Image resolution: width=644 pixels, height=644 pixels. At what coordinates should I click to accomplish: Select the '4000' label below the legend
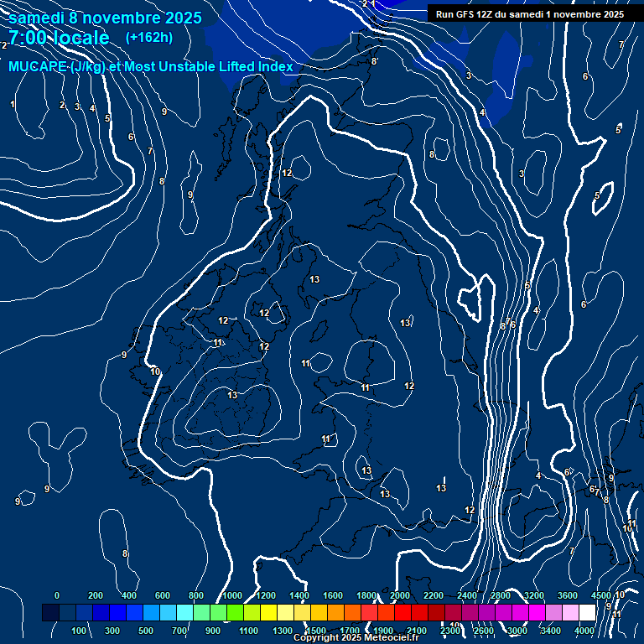[584, 631]
